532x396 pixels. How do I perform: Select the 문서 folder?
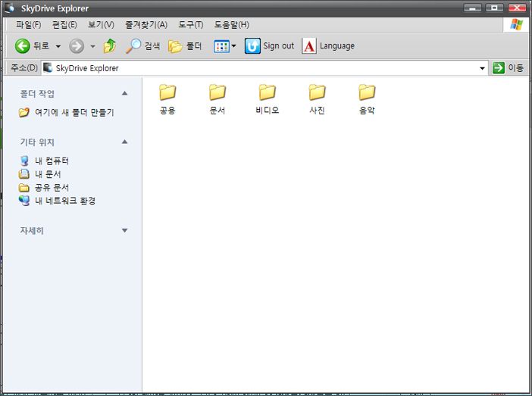click(x=217, y=99)
